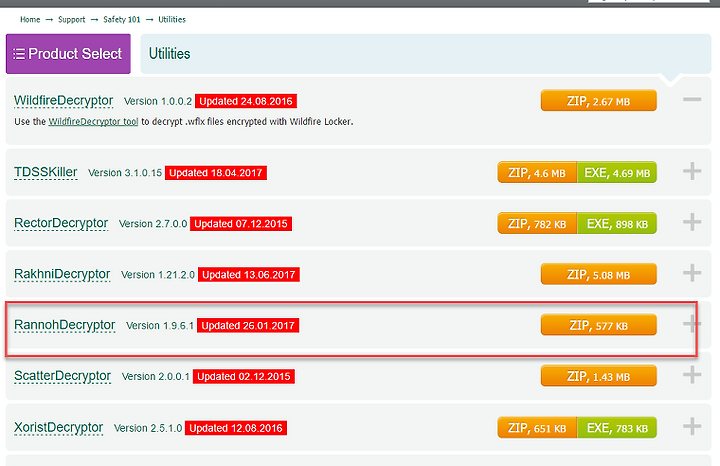The width and height of the screenshot is (720, 466).
Task: Open Safety 101 breadcrumb link
Action: [x=122, y=19]
